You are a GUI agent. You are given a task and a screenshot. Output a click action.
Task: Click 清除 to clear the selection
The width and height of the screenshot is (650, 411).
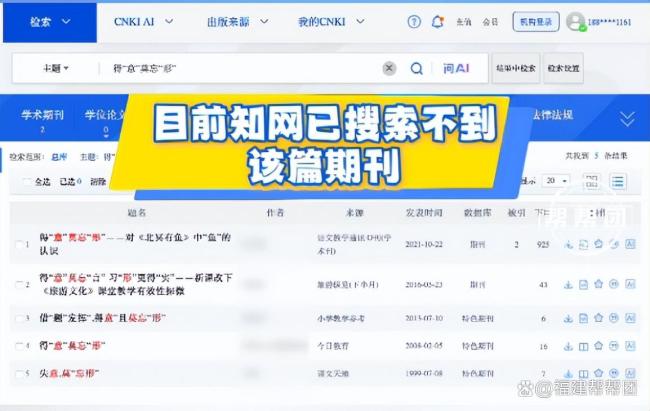coord(98,182)
